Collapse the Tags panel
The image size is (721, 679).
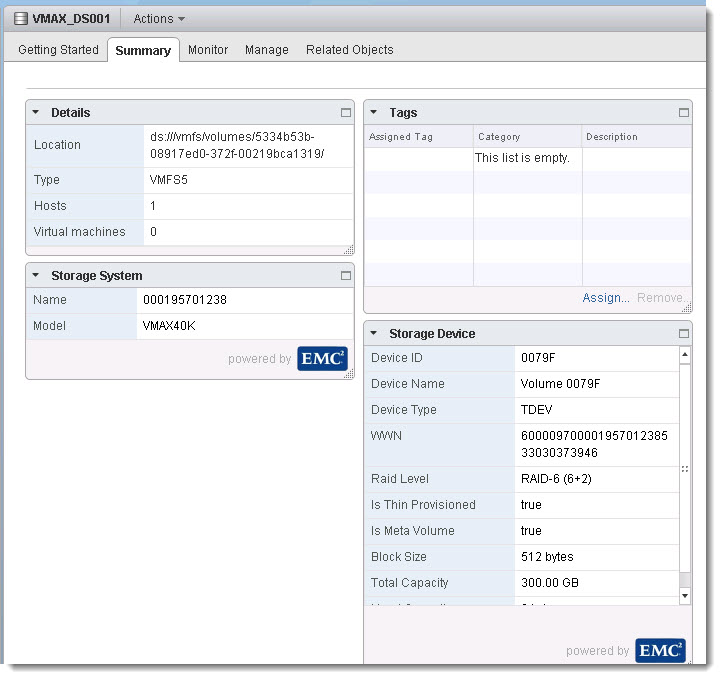[374, 112]
